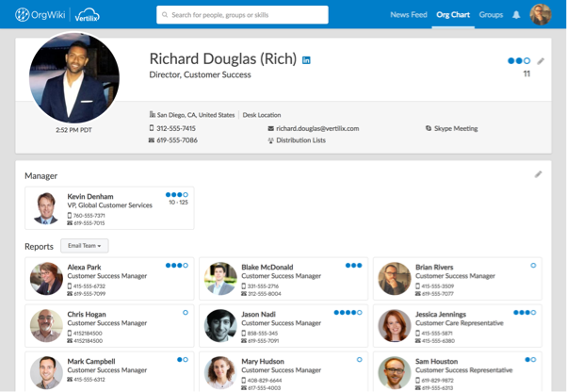Open the Groups tab
The height and width of the screenshot is (392, 567).
491,15
